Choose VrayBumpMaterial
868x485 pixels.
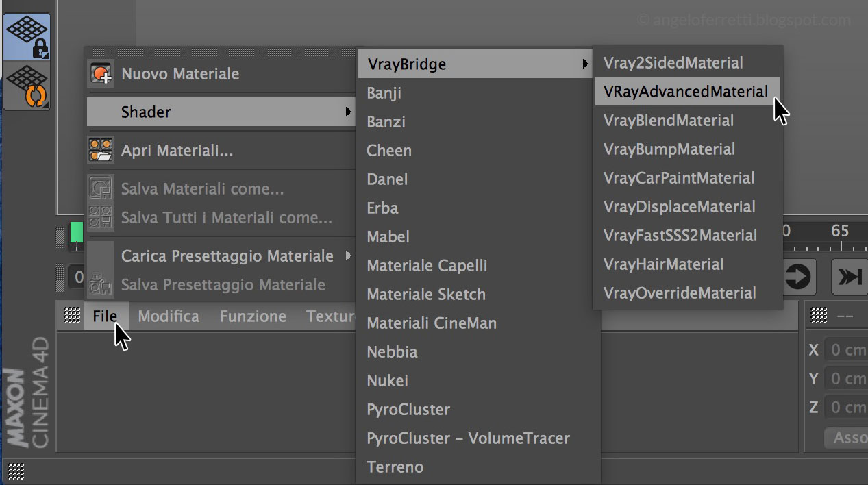(x=688, y=149)
